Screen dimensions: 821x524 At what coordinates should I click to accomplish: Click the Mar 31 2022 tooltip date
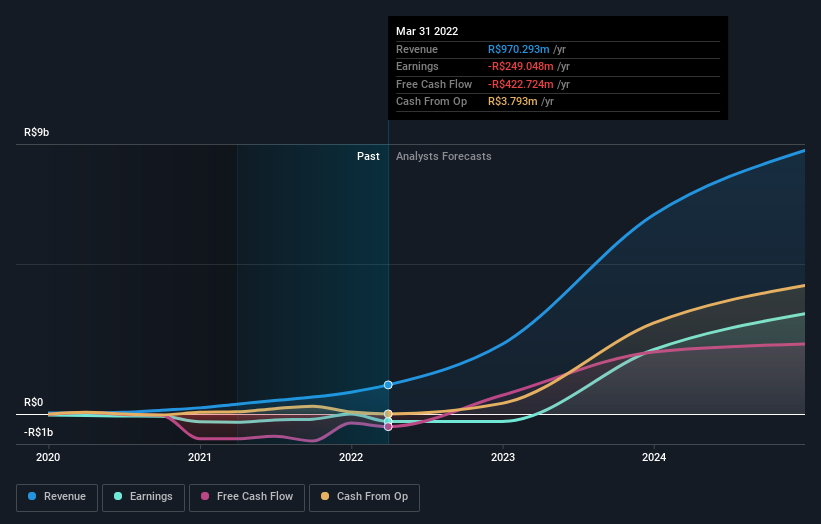click(427, 31)
